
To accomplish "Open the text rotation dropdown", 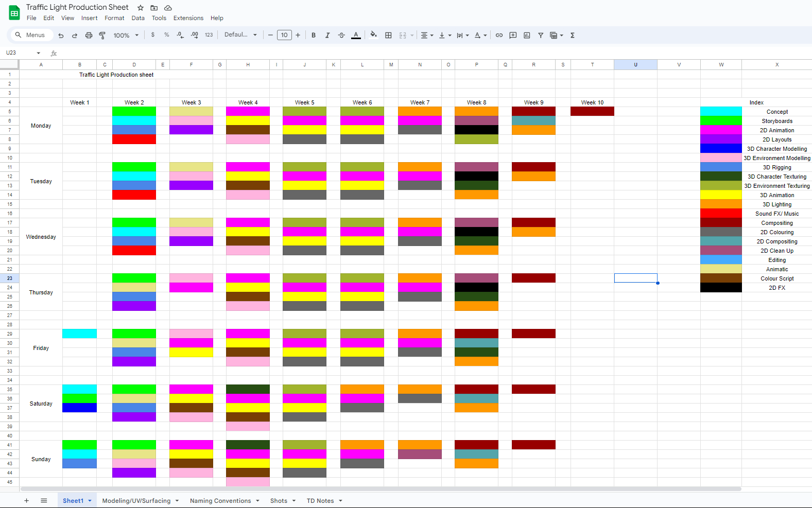I will tap(480, 35).
